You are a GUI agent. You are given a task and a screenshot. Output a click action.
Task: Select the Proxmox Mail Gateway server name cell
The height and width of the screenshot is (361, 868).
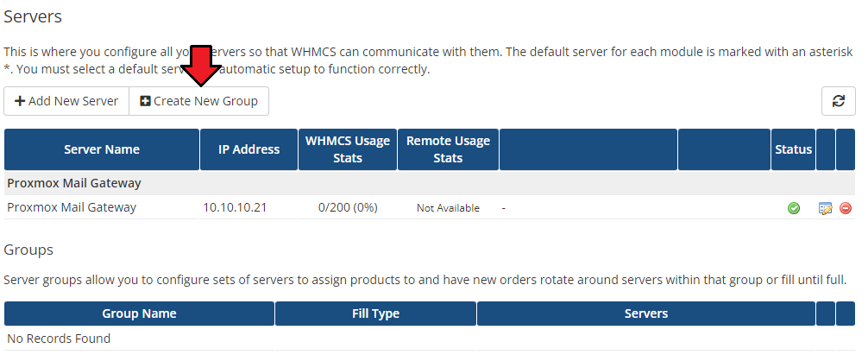point(72,207)
